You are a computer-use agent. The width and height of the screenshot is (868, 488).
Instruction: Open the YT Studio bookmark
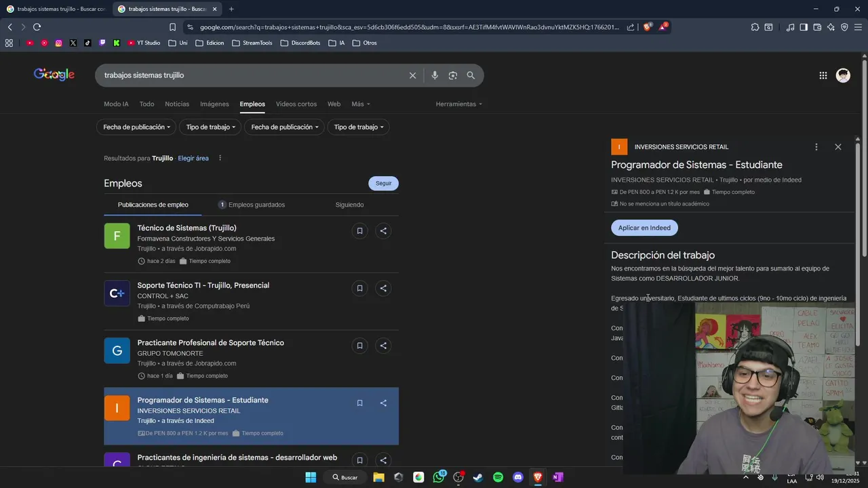(144, 43)
